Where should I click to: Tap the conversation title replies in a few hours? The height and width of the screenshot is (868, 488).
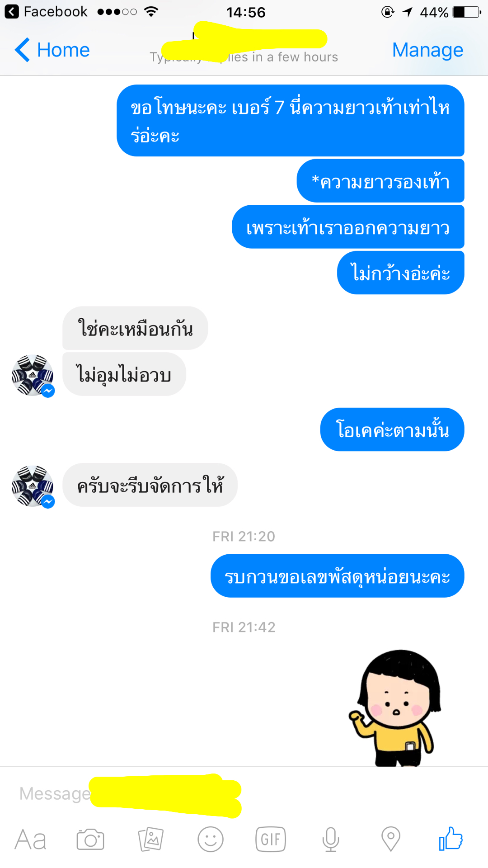pyautogui.click(x=244, y=57)
